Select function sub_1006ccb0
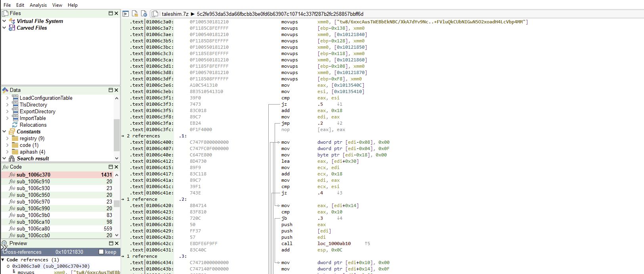 [x=57, y=235]
